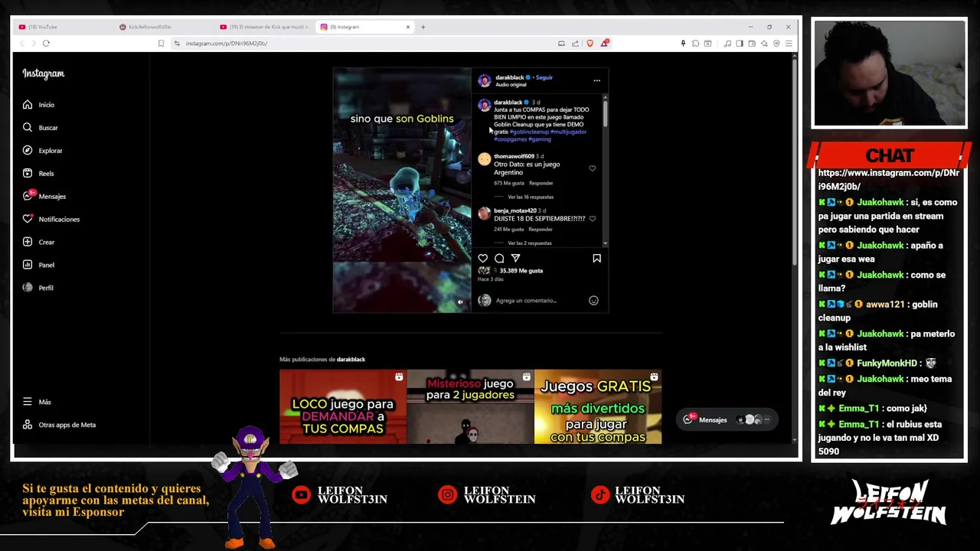Open the pinned extension pin icon
Viewport: 980px width, 551px height.
[x=683, y=44]
